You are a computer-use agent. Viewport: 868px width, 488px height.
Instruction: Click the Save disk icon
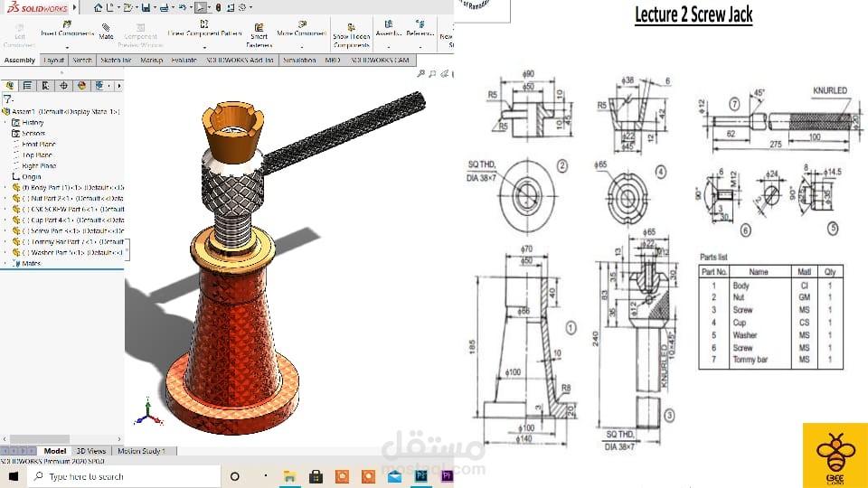point(146,7)
